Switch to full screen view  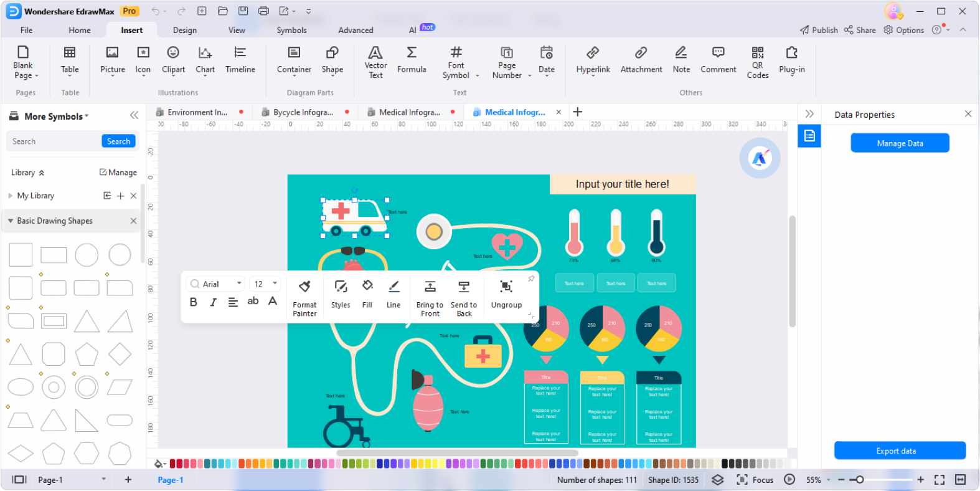tap(940, 480)
